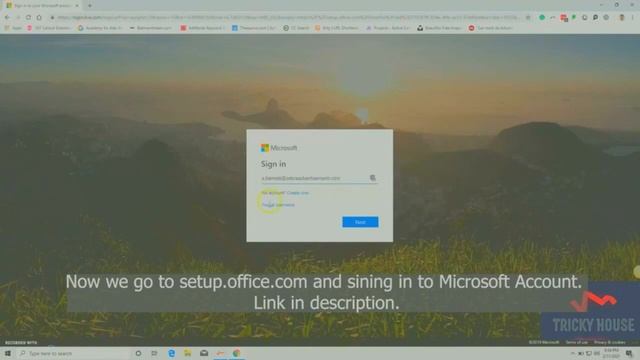Select the 'Sign in to your Microsoft account' tab
The width and height of the screenshot is (640, 360).
pos(42,6)
